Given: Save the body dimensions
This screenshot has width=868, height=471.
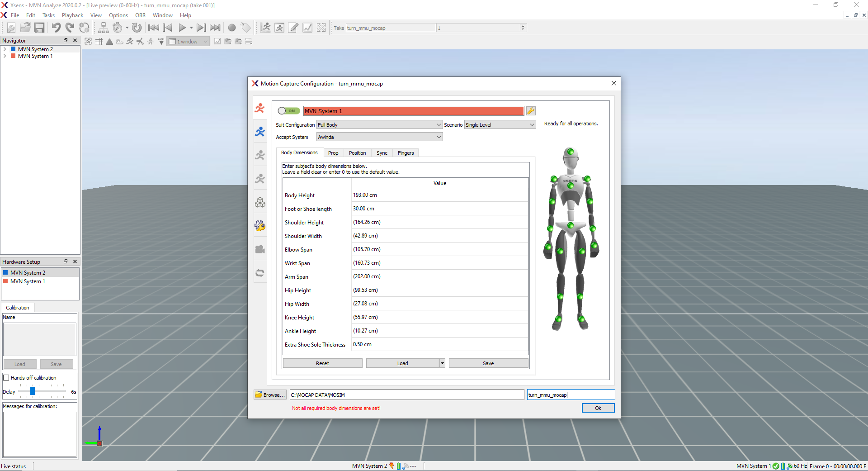Looking at the screenshot, I should tap(488, 363).
